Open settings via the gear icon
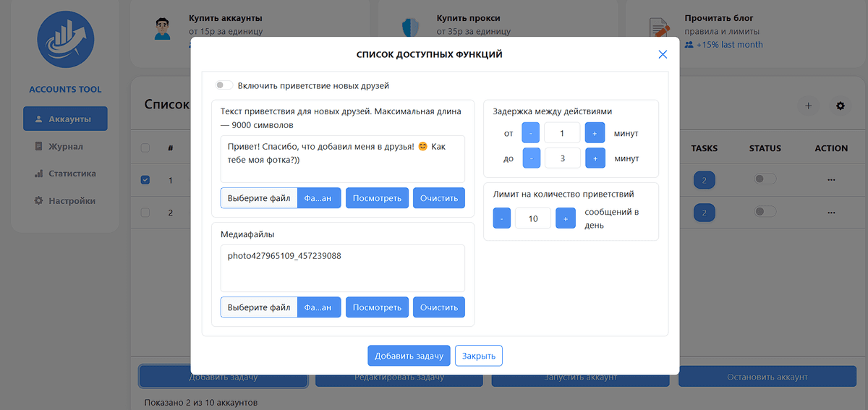Image resolution: width=868 pixels, height=410 pixels. [840, 106]
